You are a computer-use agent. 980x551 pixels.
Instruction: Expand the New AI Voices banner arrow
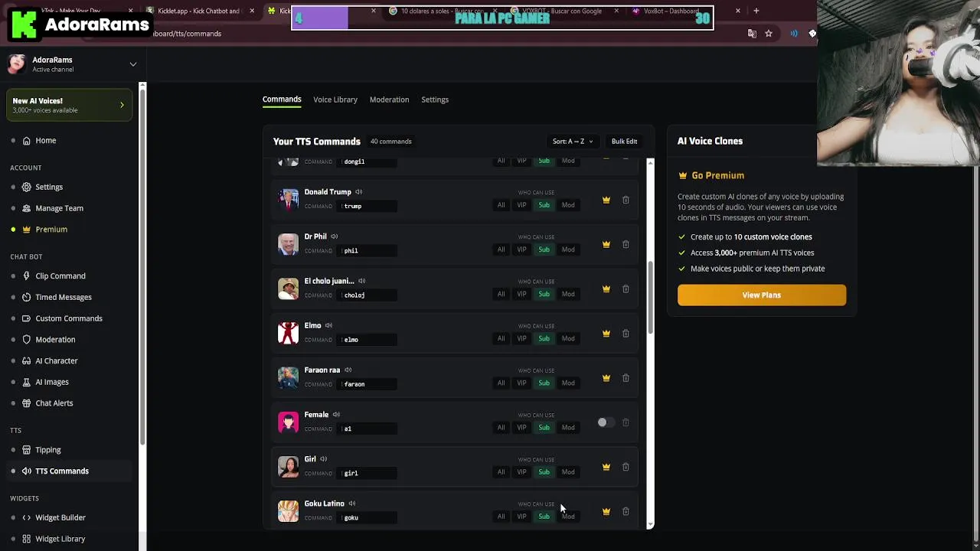coord(122,105)
